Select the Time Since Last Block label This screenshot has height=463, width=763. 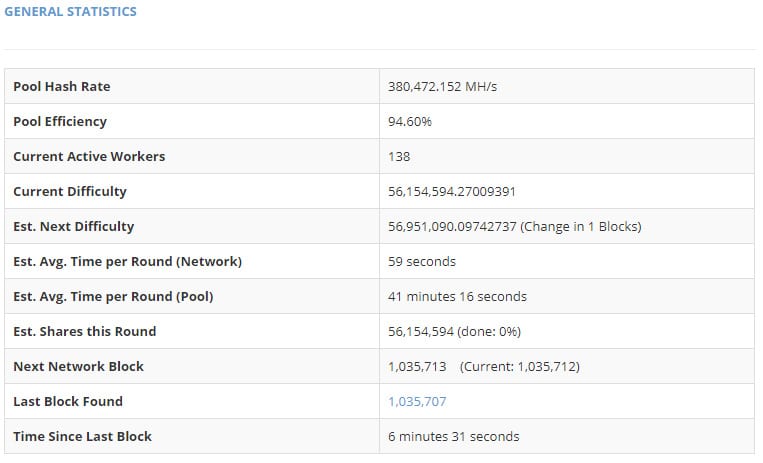pyautogui.click(x=82, y=436)
